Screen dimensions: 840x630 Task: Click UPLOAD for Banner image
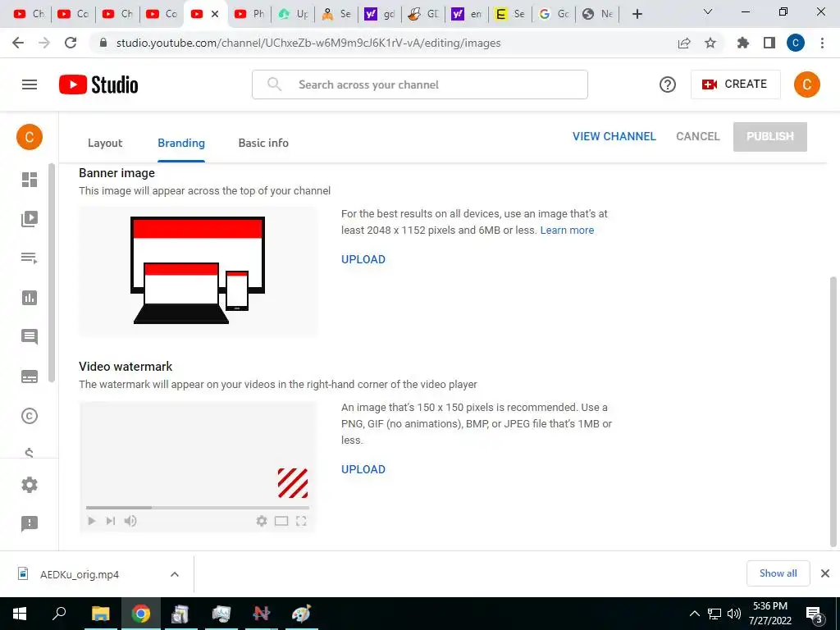pyautogui.click(x=363, y=259)
